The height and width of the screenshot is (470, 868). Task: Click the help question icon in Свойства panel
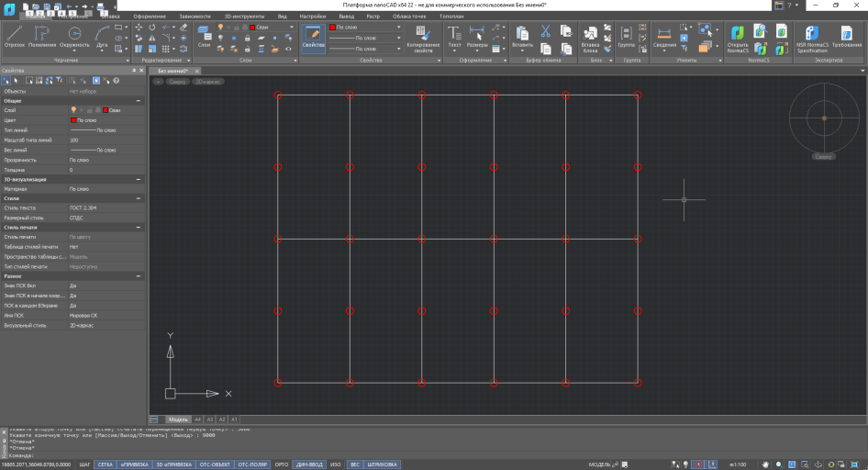[117, 81]
